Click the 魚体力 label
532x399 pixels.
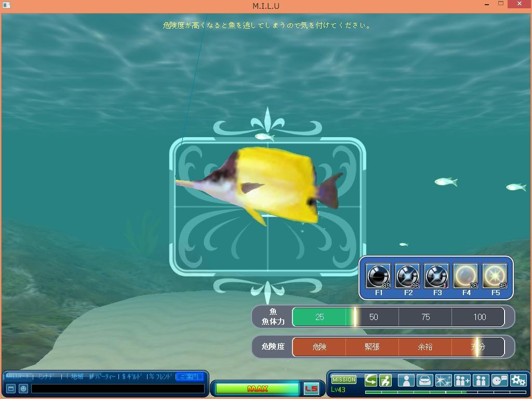pyautogui.click(x=273, y=321)
